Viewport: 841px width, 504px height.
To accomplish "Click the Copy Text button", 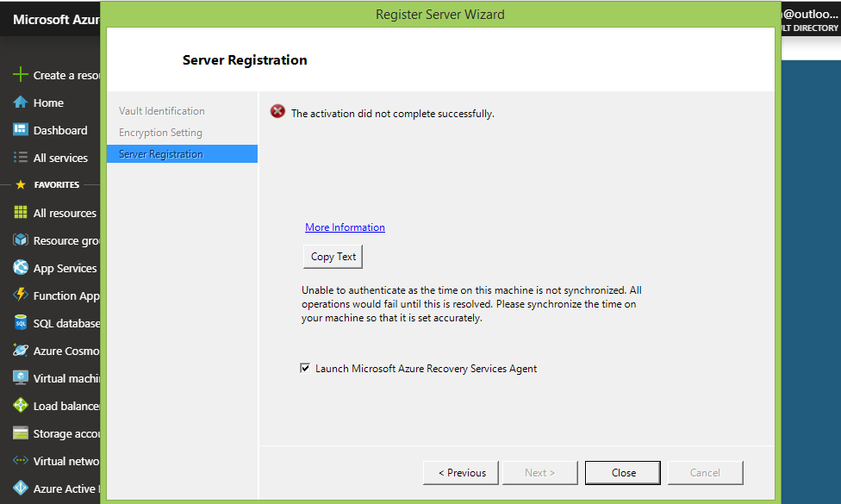I will [x=333, y=257].
